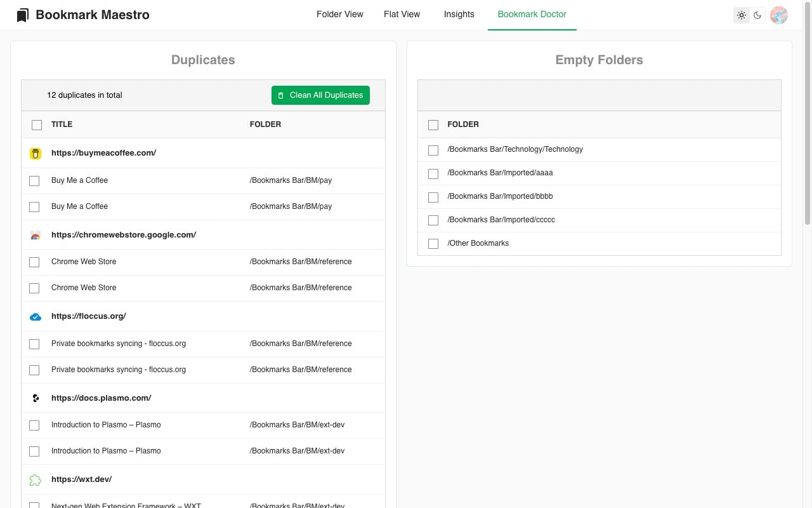Click the Plasmo docs favicon
The image size is (812, 508).
click(35, 398)
